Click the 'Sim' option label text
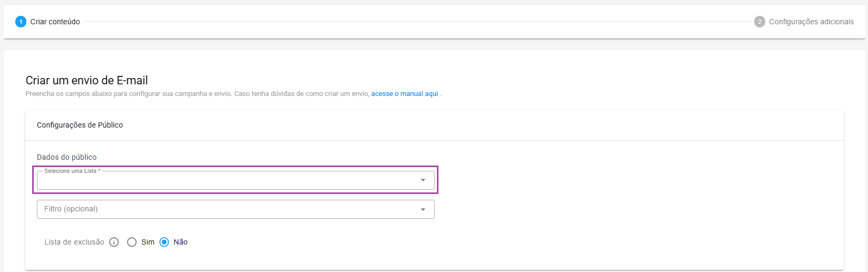 coord(148,242)
